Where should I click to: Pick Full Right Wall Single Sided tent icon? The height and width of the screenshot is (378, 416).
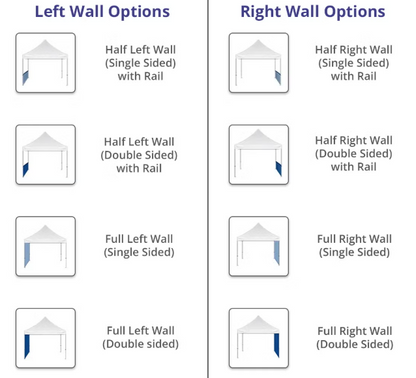click(259, 246)
